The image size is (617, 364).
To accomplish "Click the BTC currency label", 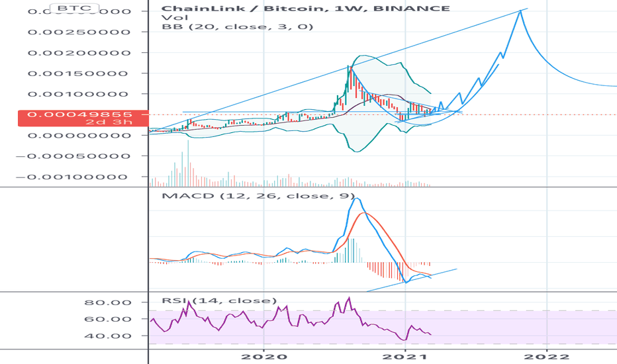I will pos(74,8).
